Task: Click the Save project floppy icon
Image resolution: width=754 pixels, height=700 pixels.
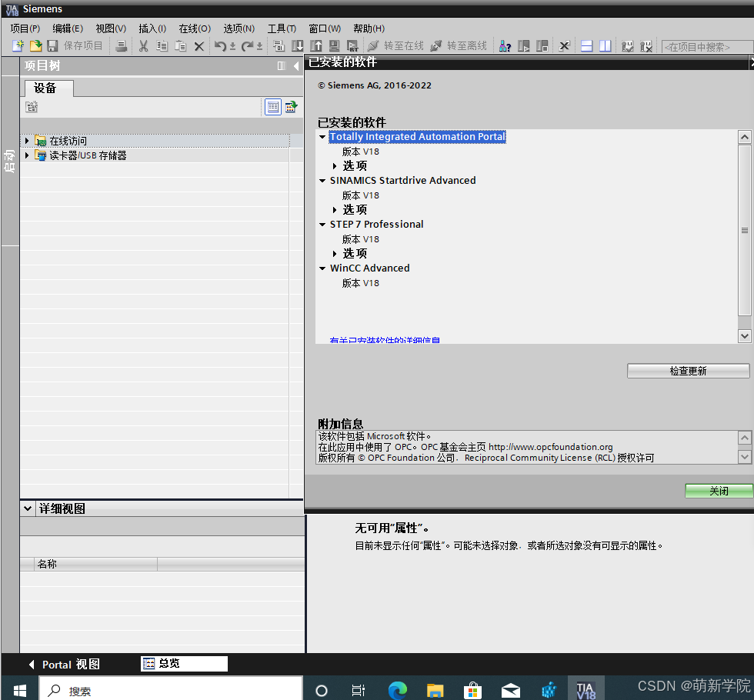Action: [52, 45]
